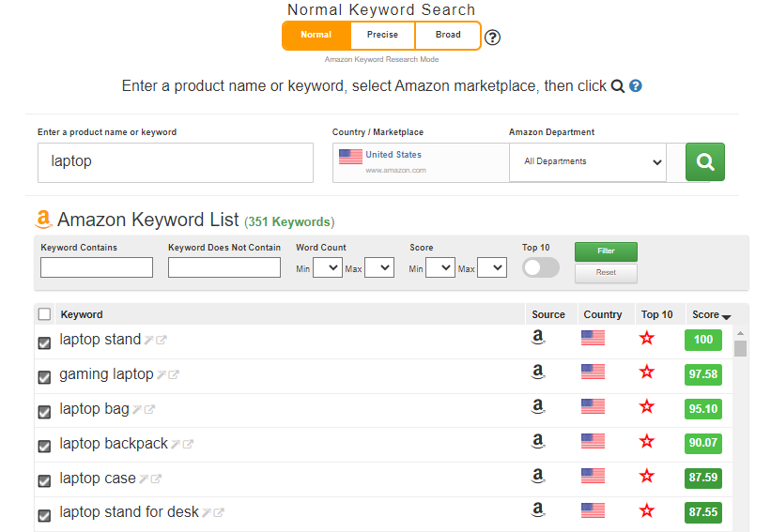This screenshot has width=771, height=532.
Task: Open the United States marketplace selector
Action: [421, 162]
